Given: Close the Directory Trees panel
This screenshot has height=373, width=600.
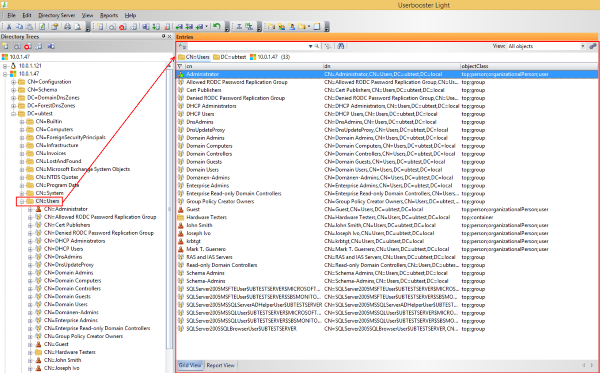Looking at the screenshot, I should [x=170, y=36].
